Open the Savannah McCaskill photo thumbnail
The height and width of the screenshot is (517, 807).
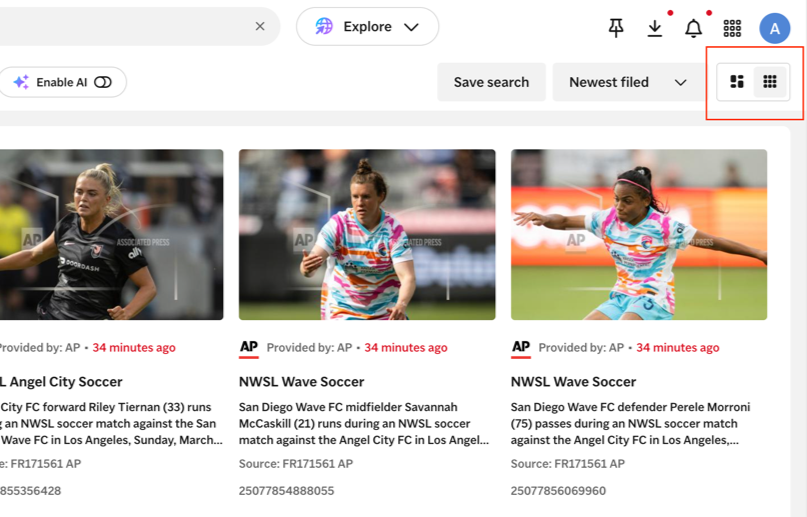(367, 235)
